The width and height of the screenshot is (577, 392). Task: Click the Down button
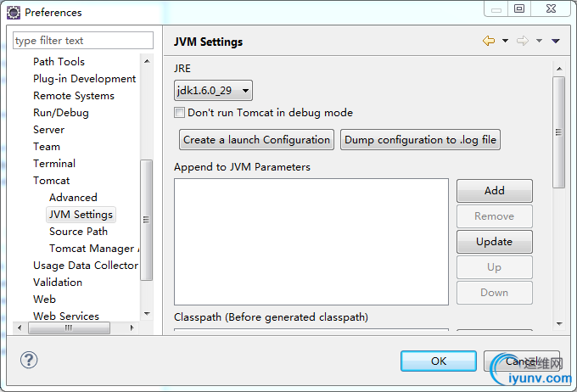pos(494,293)
